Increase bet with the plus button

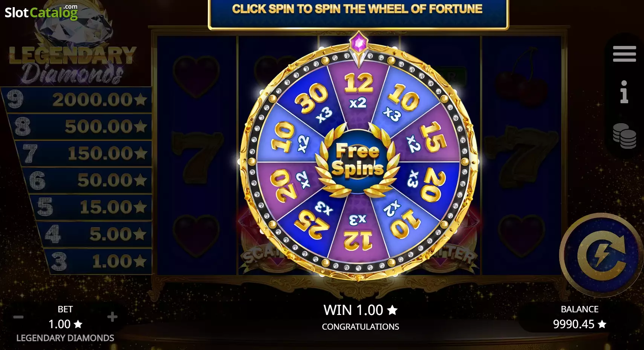[112, 317]
